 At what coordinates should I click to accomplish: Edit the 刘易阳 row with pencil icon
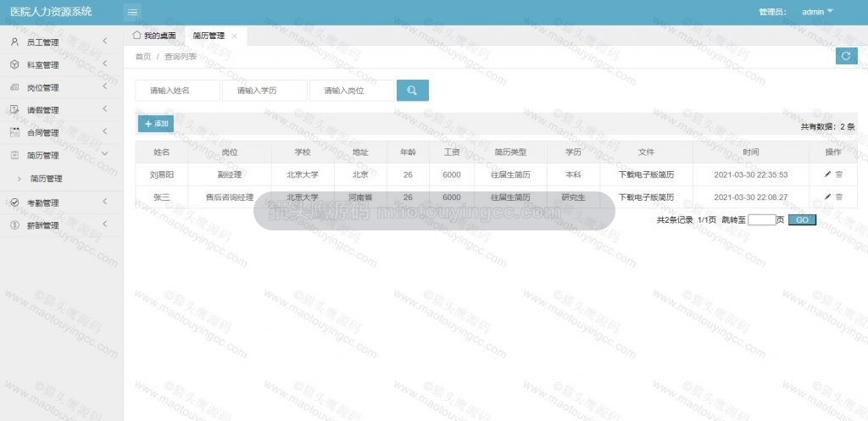tap(827, 174)
